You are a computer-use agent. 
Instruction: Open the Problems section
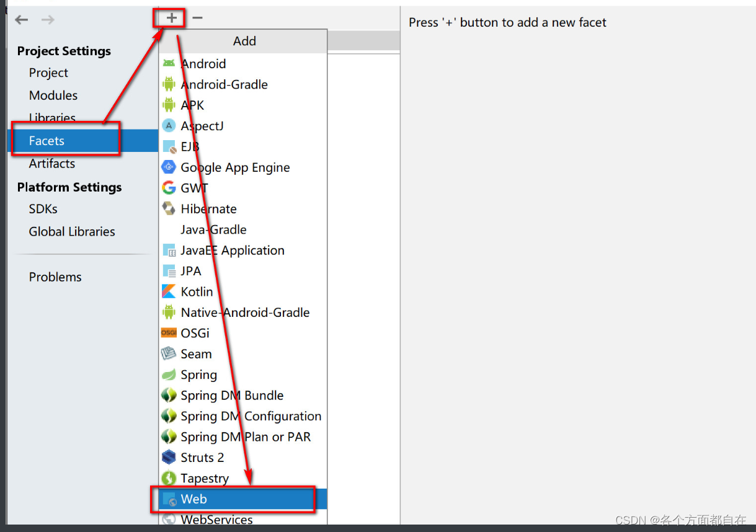pyautogui.click(x=55, y=277)
